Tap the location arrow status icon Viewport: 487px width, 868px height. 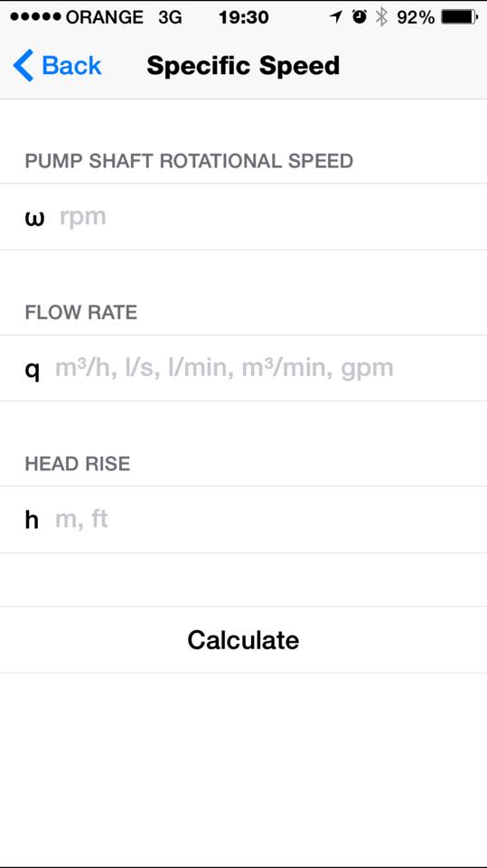(335, 17)
